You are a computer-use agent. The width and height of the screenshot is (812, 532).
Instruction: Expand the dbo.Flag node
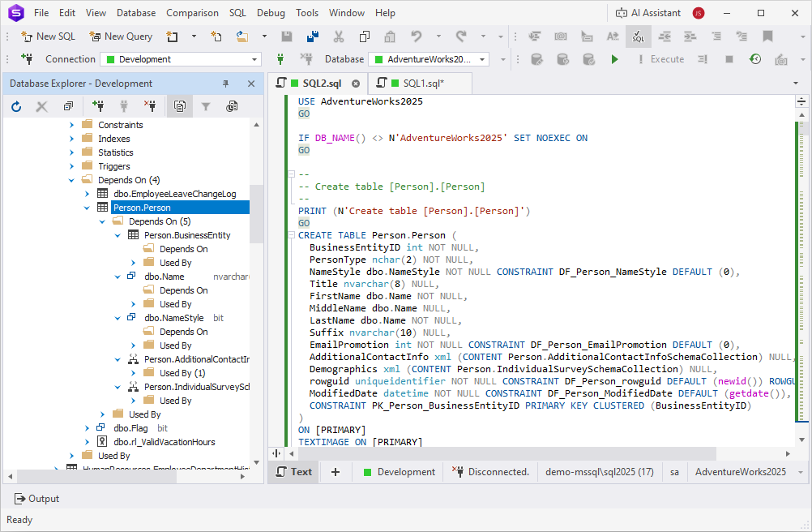pyautogui.click(x=87, y=428)
